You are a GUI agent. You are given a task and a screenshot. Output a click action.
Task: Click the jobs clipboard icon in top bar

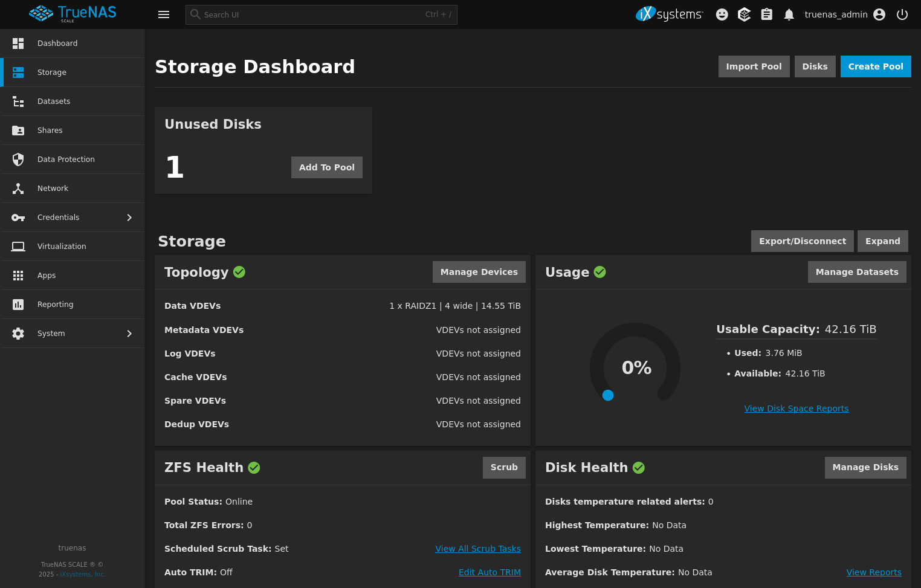coord(766,15)
